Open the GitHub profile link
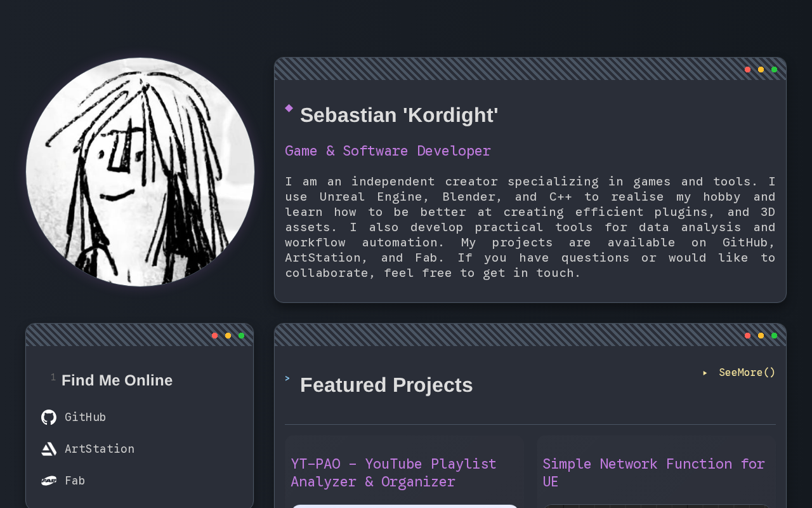This screenshot has height=508, width=812. [x=85, y=417]
